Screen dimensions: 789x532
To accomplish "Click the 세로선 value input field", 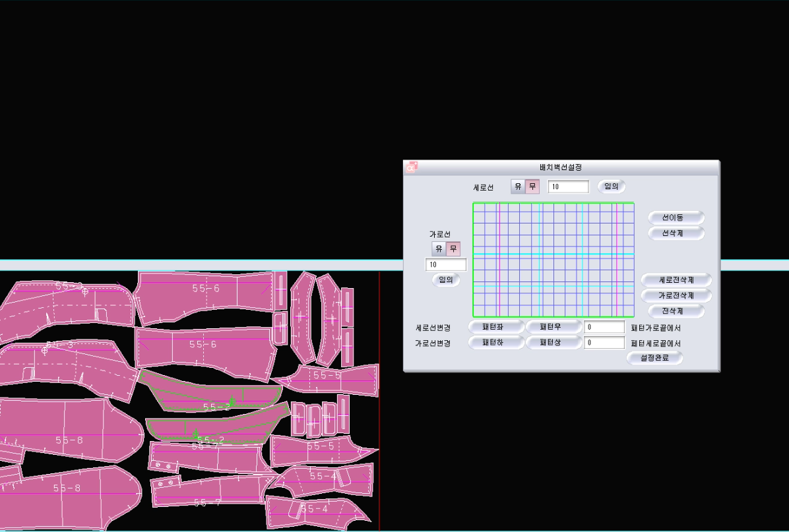I will tap(568, 187).
